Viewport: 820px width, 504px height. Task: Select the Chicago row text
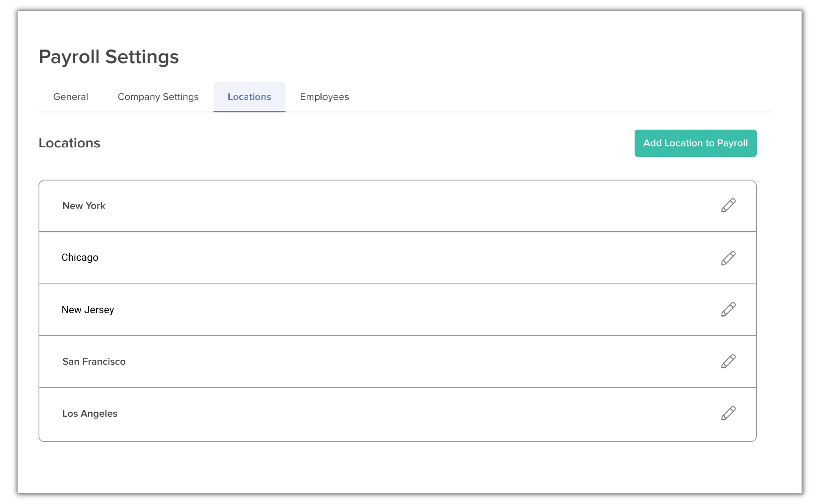[x=80, y=258]
